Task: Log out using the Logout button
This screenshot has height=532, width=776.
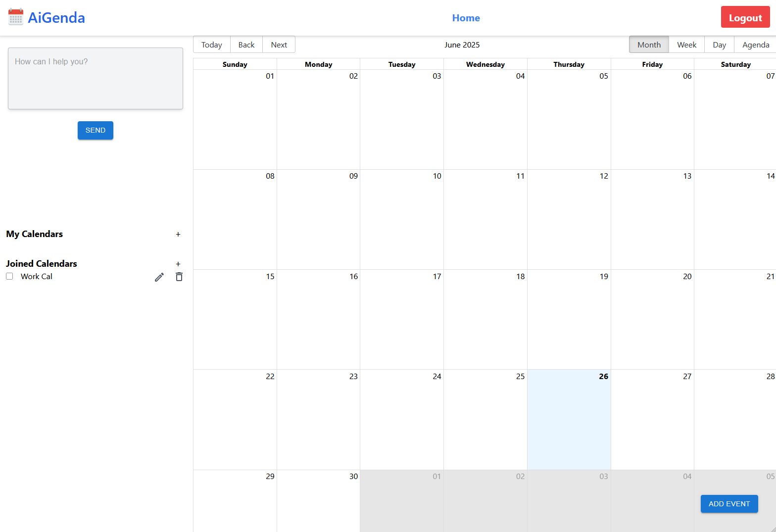Action: point(745,18)
